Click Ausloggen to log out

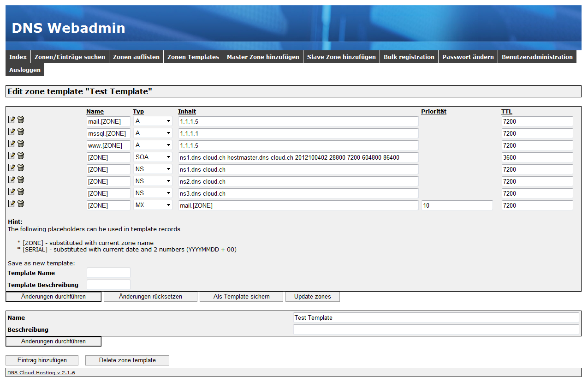[25, 70]
